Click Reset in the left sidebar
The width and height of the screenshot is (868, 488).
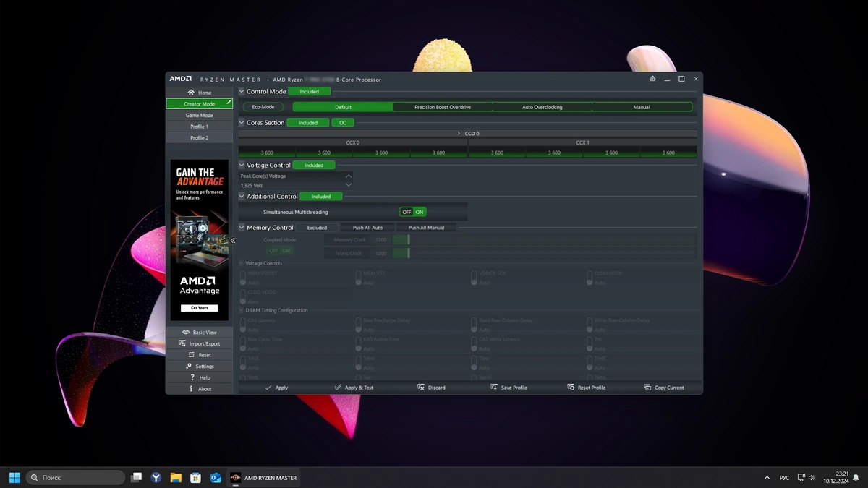coord(199,355)
